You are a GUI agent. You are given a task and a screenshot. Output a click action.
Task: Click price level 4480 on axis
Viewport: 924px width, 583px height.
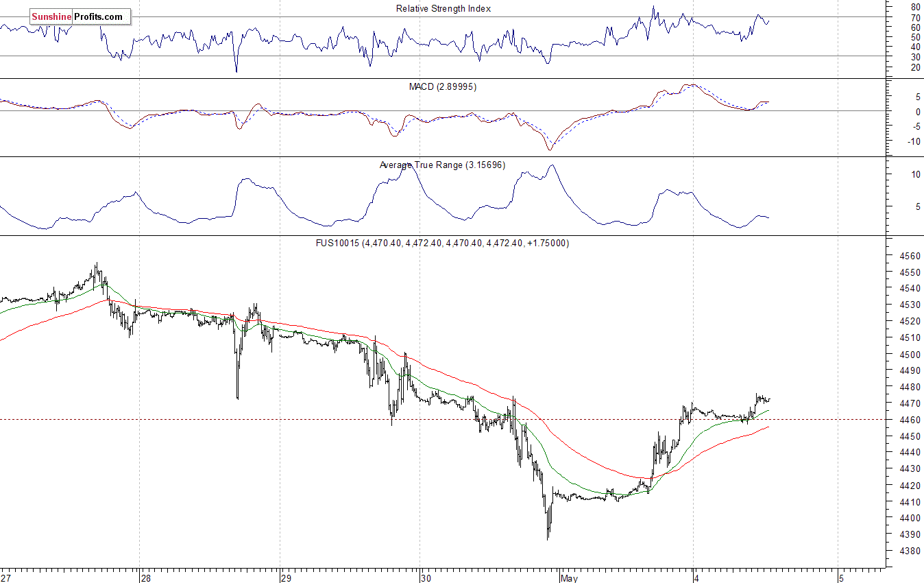coord(910,388)
